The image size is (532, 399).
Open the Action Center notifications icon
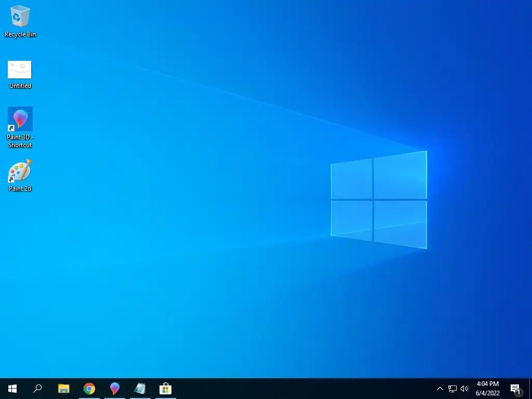pos(516,389)
